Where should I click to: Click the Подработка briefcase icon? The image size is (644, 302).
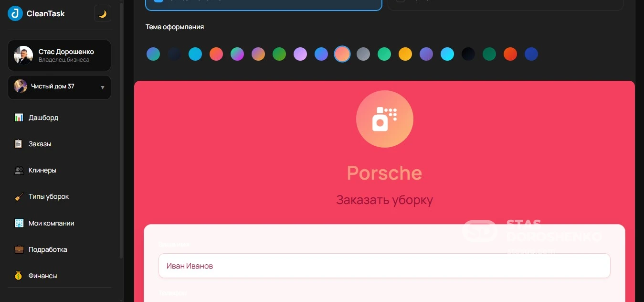click(19, 249)
